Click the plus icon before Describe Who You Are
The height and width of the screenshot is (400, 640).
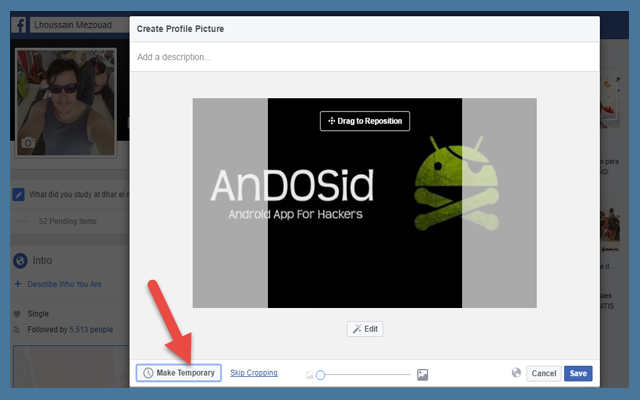18,284
